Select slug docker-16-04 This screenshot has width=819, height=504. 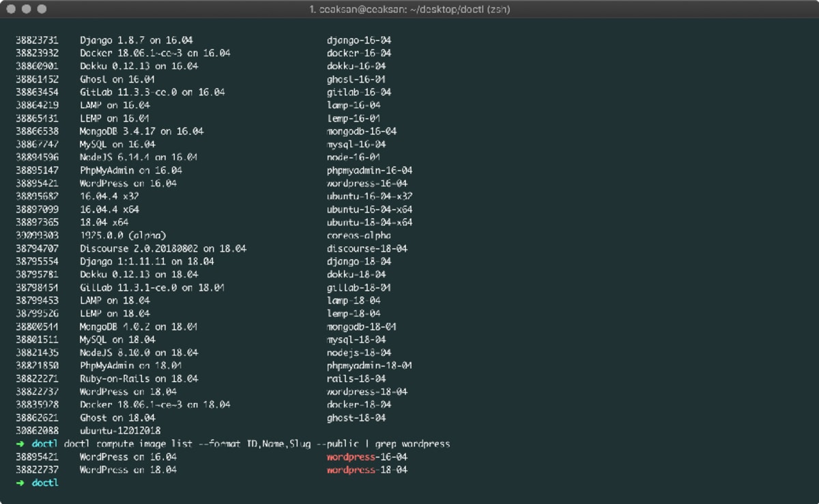(359, 53)
